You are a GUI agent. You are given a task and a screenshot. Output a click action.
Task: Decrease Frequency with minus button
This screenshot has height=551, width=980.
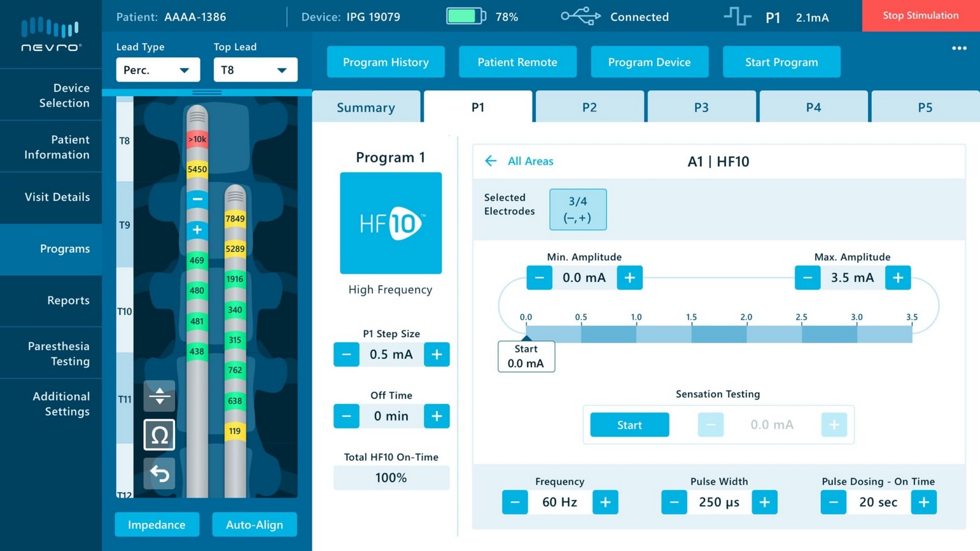tap(515, 502)
